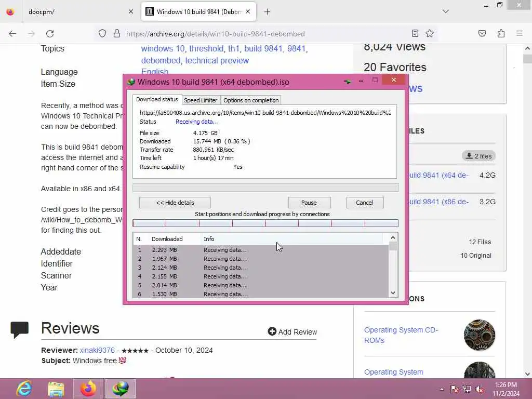
Task: Select connection 4 row with 2.155 MB
Action: pos(261,276)
